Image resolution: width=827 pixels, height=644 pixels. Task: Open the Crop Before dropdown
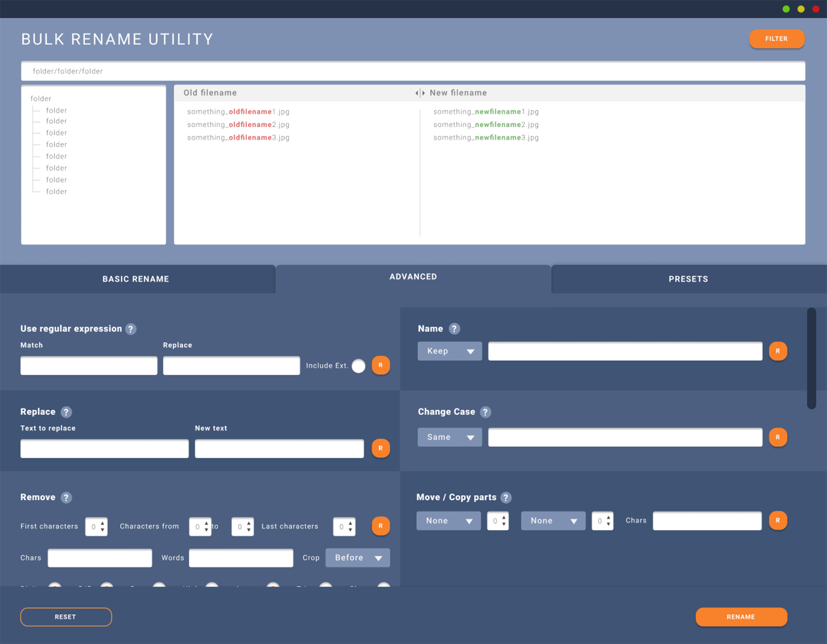tap(357, 558)
